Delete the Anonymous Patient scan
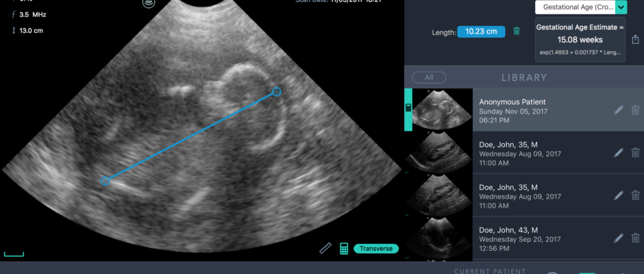This screenshot has height=274, width=644. point(635,110)
